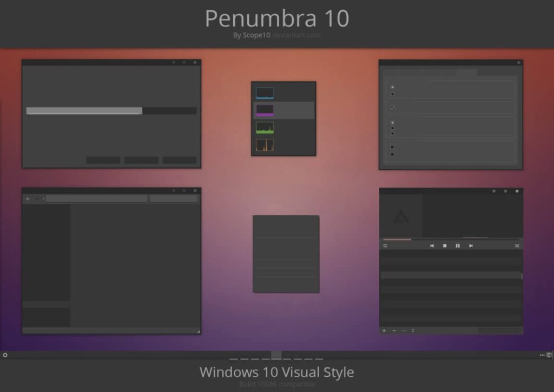Select the purple graph entry in the monitor list
This screenshot has width=554, height=392.
265,109
